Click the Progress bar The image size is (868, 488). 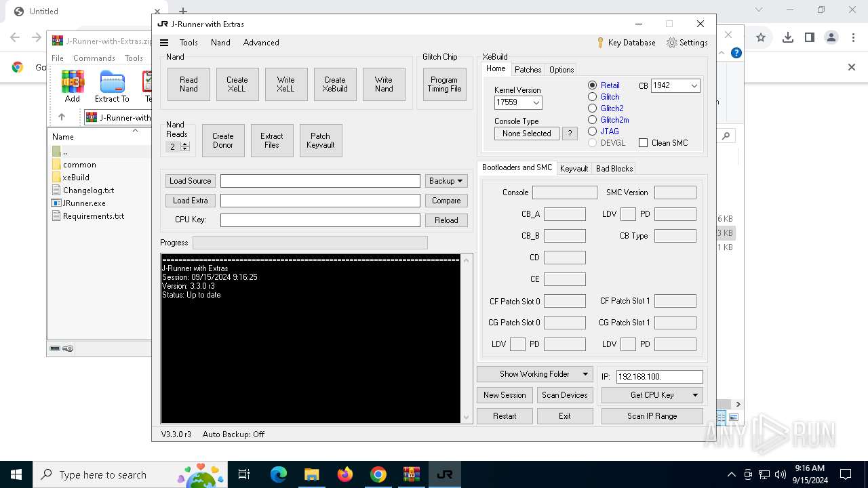click(310, 243)
